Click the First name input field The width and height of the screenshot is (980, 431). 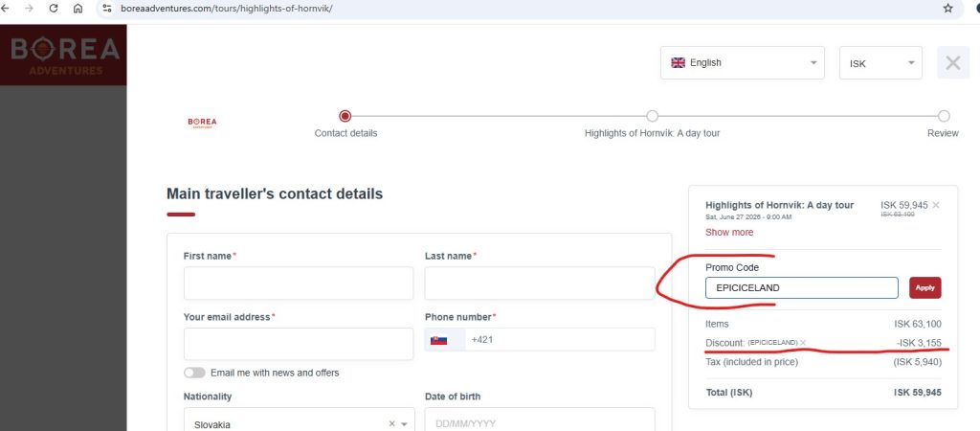(x=298, y=284)
